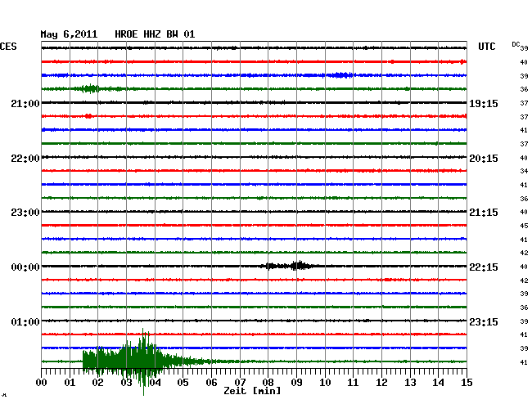
Task: Click the 22:15 UTC time label
Action: (x=484, y=267)
